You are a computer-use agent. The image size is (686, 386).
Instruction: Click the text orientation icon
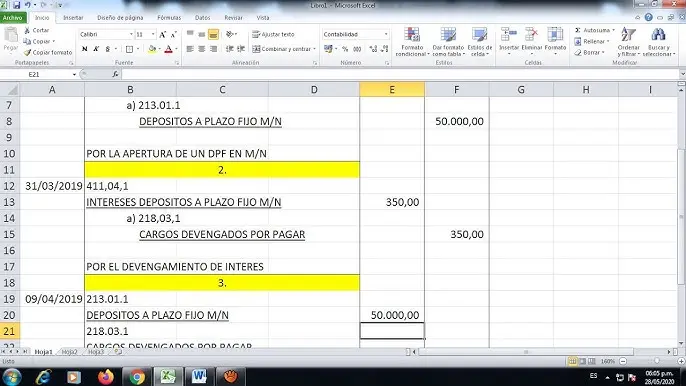(231, 34)
